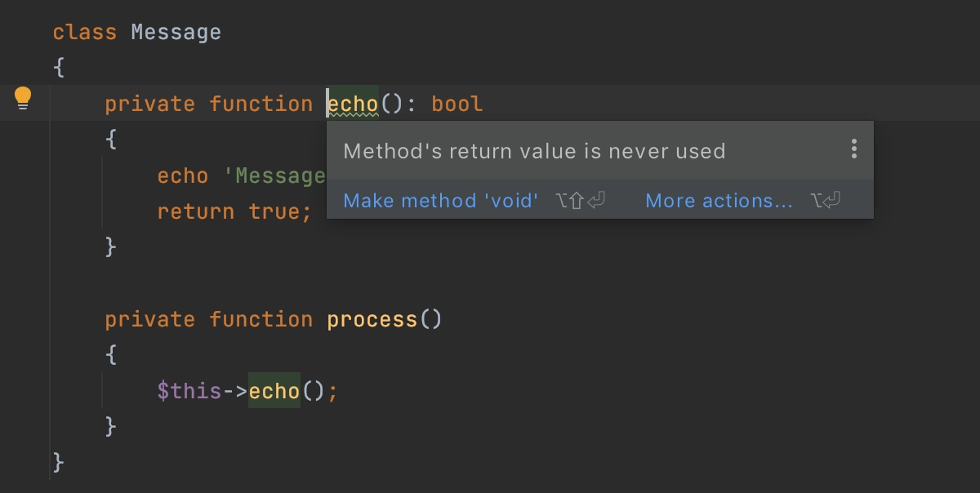Click the return true statement
The image size is (980, 493).
(x=234, y=211)
